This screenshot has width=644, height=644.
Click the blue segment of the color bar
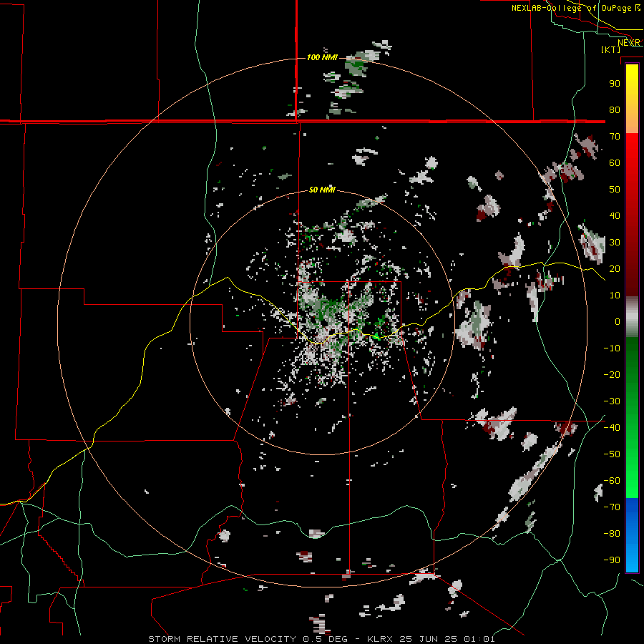point(632,535)
